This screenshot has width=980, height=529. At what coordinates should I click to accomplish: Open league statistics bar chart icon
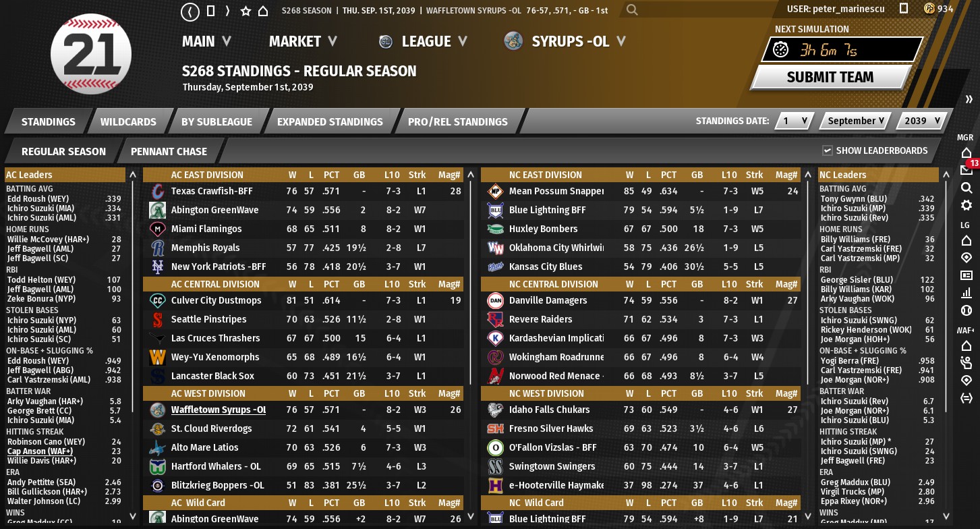pos(966,293)
